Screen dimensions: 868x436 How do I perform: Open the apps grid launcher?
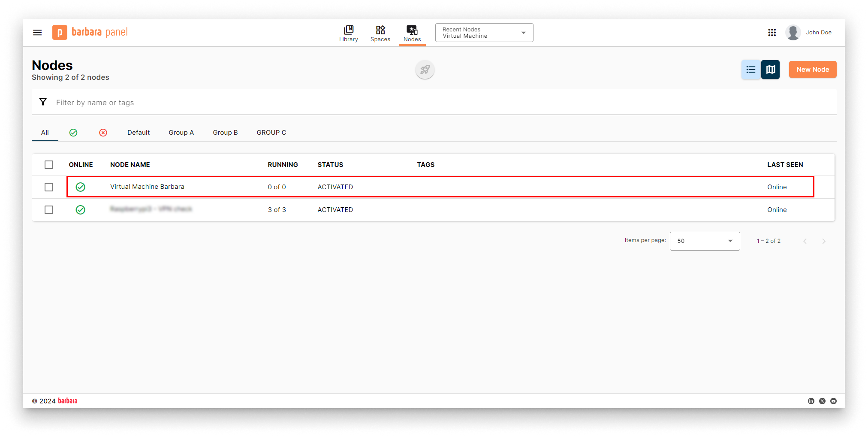(772, 33)
